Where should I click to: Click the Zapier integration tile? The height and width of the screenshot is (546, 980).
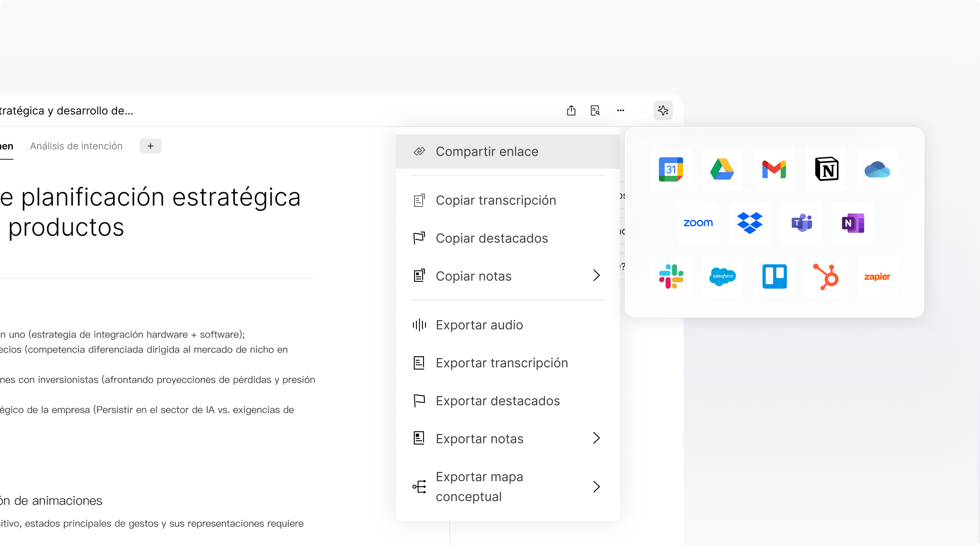(877, 276)
